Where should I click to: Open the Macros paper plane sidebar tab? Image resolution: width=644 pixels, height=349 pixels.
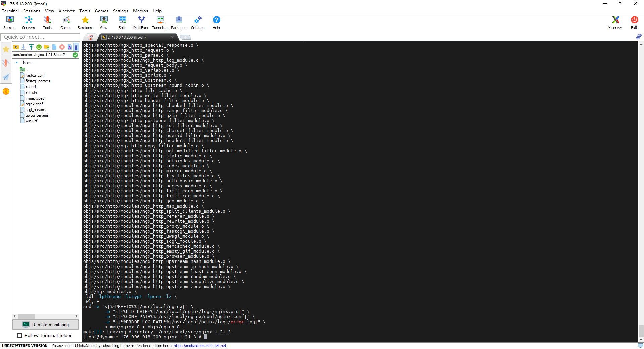click(6, 77)
